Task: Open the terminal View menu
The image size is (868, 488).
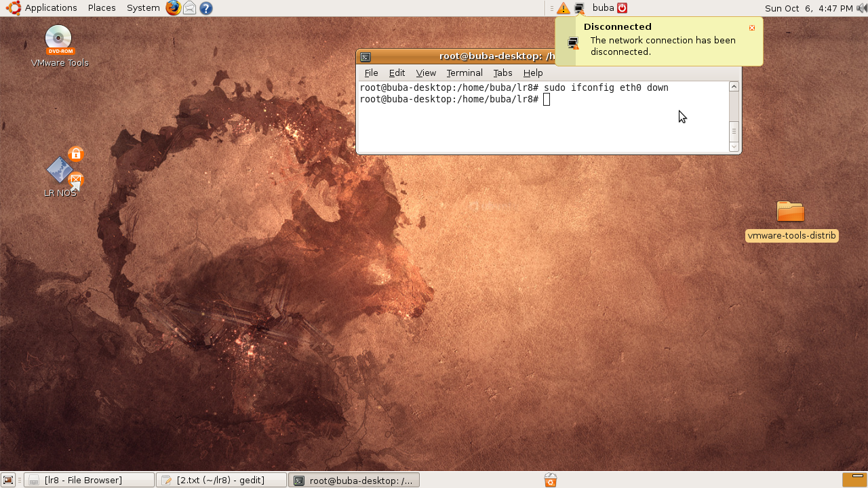Action: tap(426, 73)
